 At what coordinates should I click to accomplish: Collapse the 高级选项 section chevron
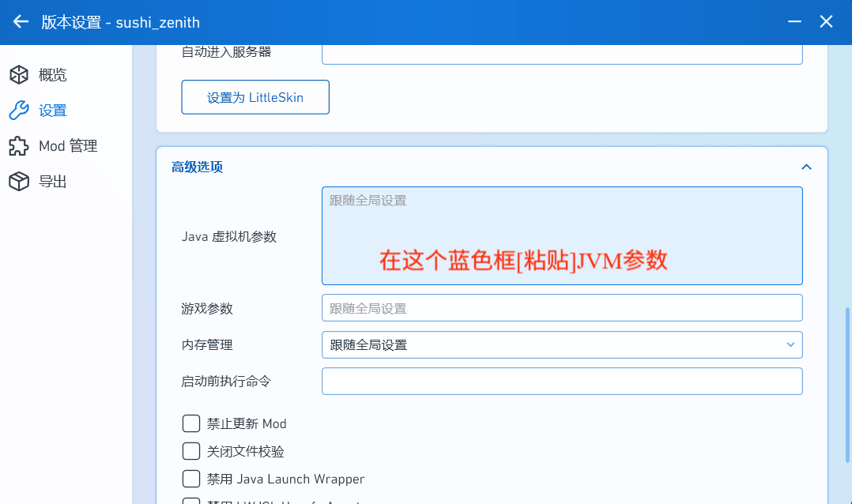click(x=806, y=167)
